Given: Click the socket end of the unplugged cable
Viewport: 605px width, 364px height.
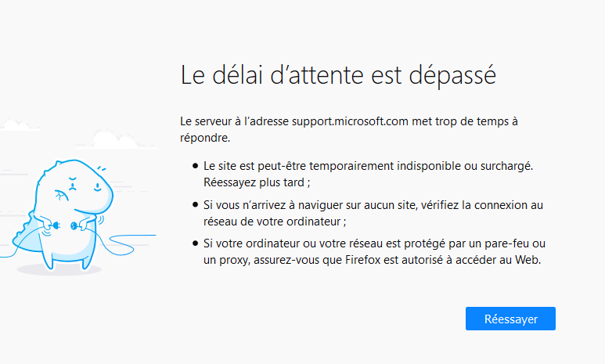Looking at the screenshot, I should [75, 226].
